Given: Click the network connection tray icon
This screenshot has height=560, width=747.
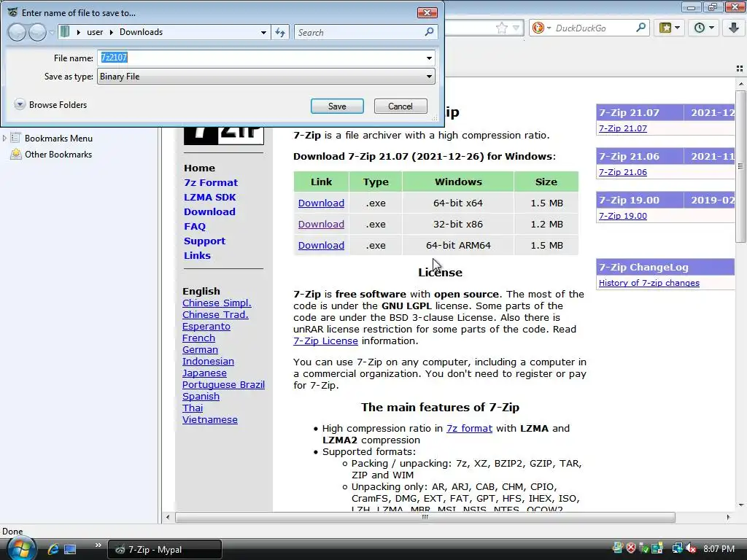Looking at the screenshot, I should 677,548.
